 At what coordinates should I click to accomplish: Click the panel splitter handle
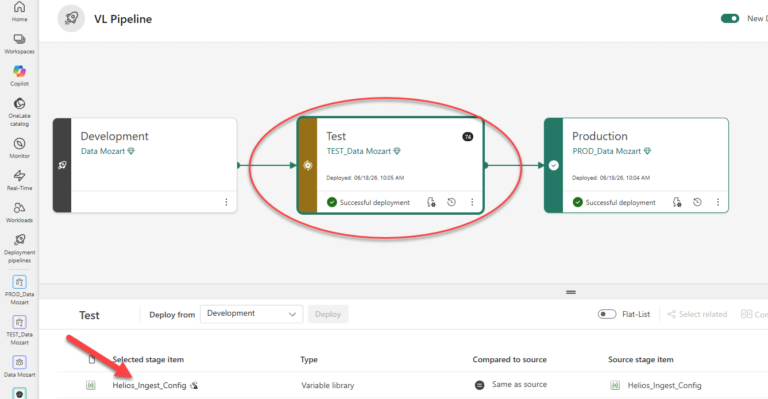[571, 292]
